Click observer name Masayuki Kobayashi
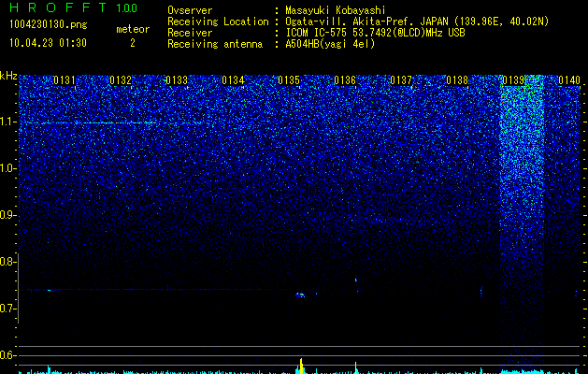The height and width of the screenshot is (374, 588). pyautogui.click(x=336, y=10)
